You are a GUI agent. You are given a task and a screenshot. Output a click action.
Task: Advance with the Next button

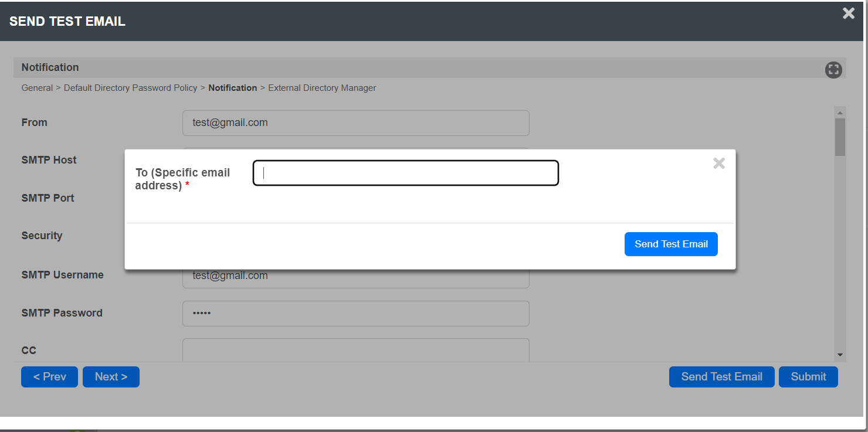tap(111, 377)
